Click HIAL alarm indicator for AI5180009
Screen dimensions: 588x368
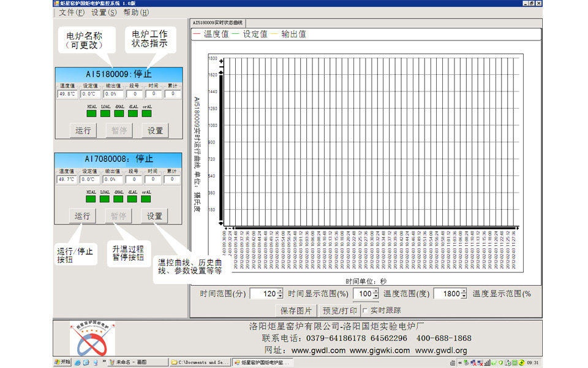point(92,113)
